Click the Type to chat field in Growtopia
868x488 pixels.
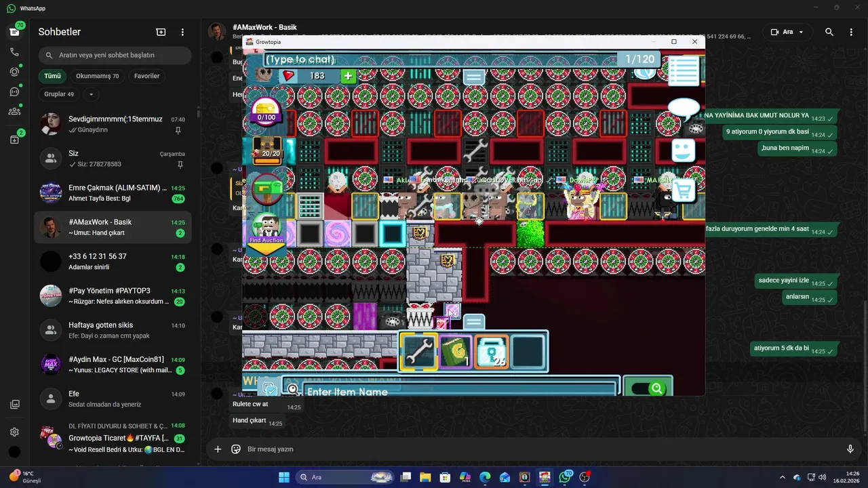click(x=441, y=60)
